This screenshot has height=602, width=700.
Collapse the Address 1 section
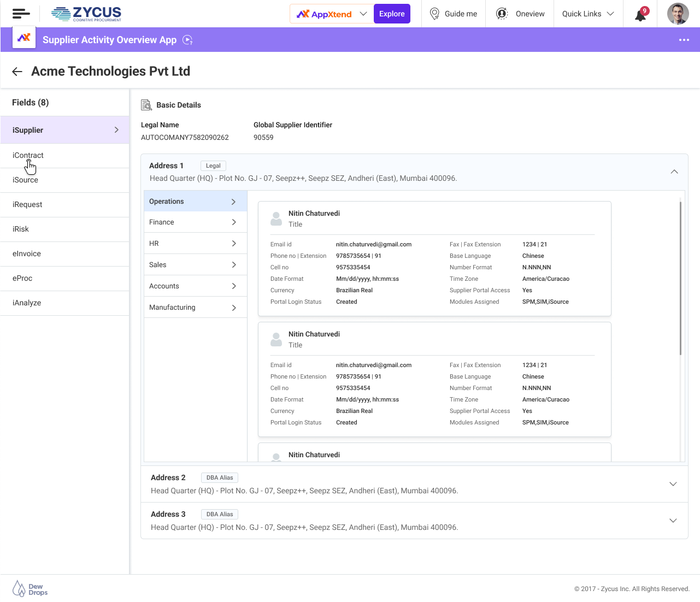pos(674,172)
